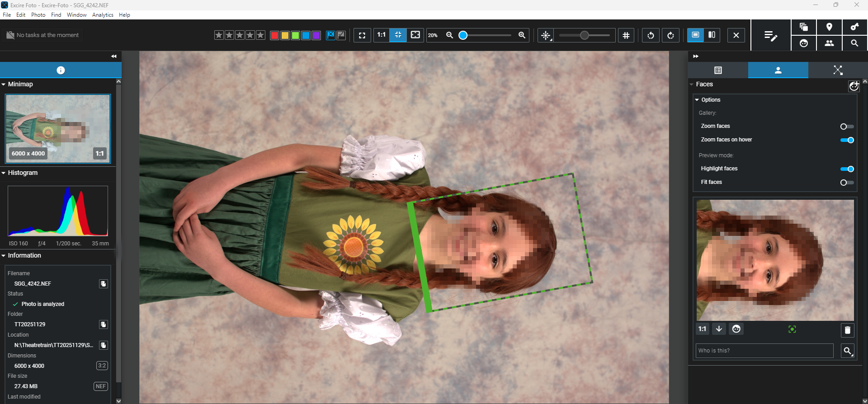Open the Find menu
This screenshot has width=868, height=404.
56,15
